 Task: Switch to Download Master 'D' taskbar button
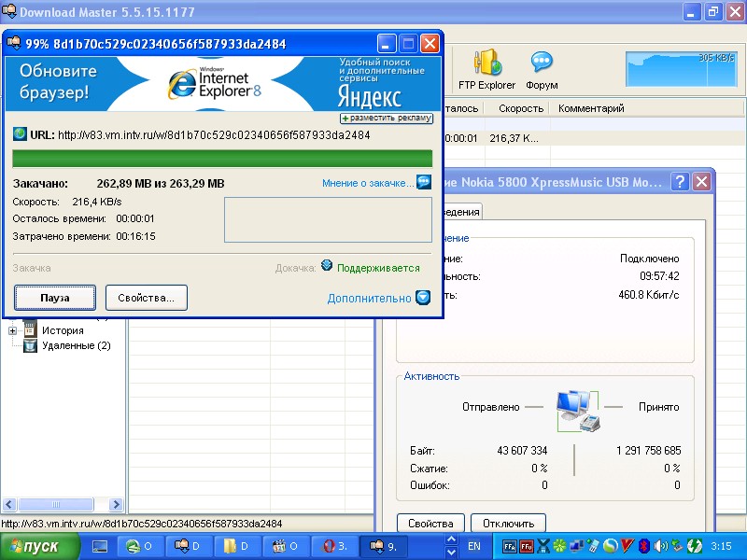tap(189, 546)
